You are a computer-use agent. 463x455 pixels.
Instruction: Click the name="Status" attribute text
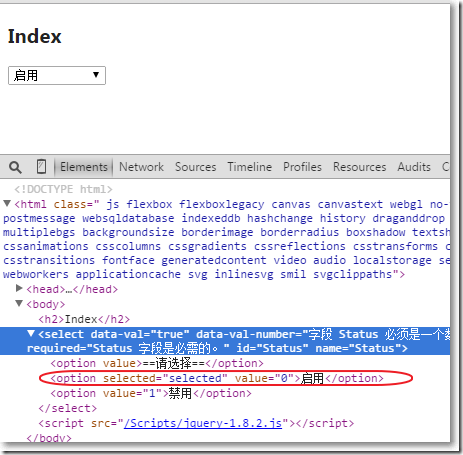[358, 348]
